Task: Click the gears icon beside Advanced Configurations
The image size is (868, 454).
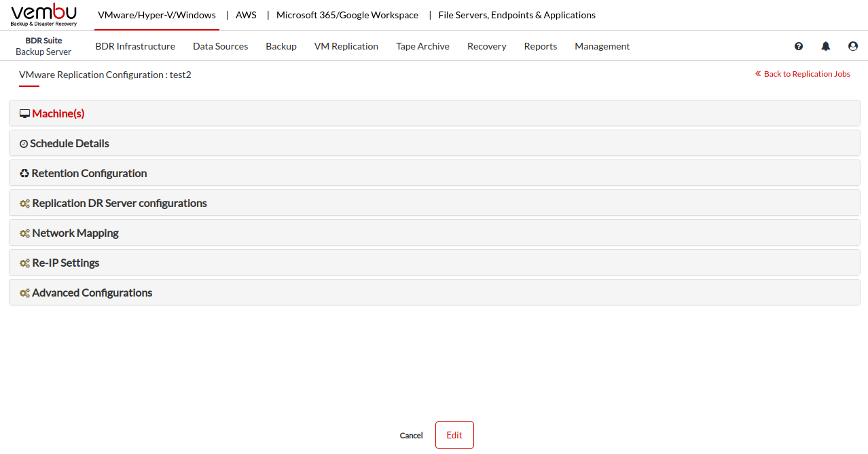Action: [x=24, y=293]
